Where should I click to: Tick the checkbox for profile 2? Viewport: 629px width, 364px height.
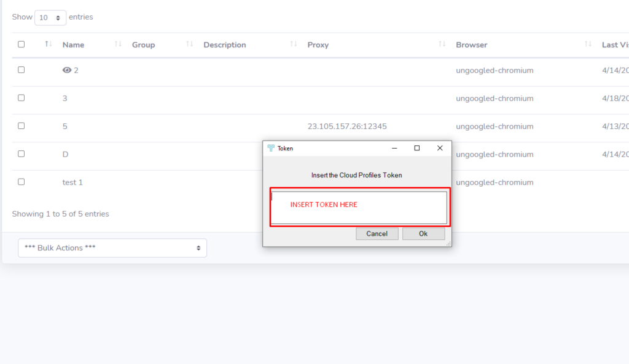[21, 70]
